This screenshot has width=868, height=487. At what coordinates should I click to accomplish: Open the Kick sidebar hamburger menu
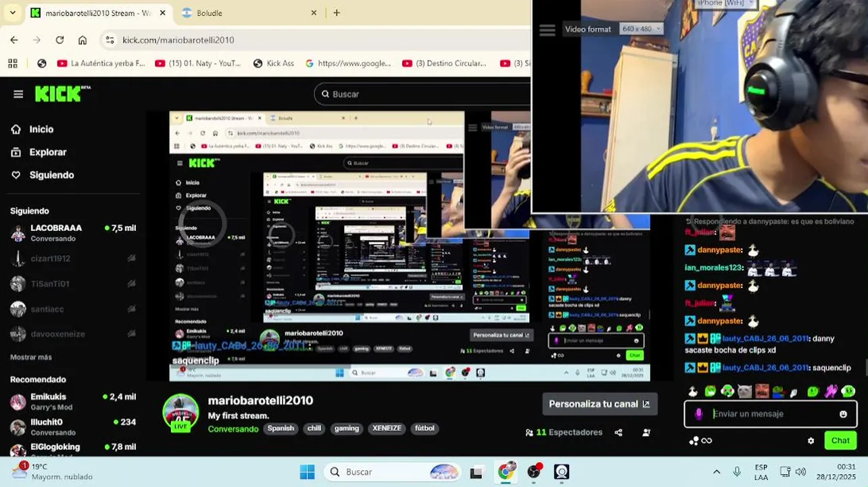tap(18, 94)
